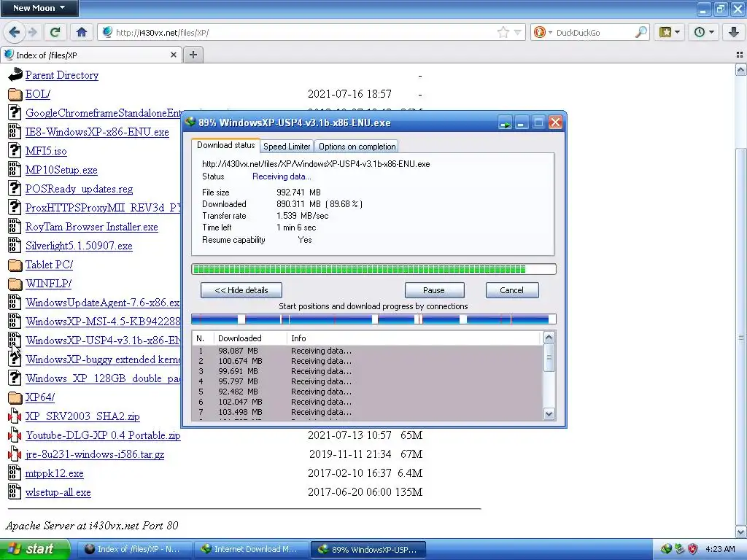Viewport: 747px width, 560px height.
Task: Go forward using the browser forward arrow
Action: click(32, 32)
